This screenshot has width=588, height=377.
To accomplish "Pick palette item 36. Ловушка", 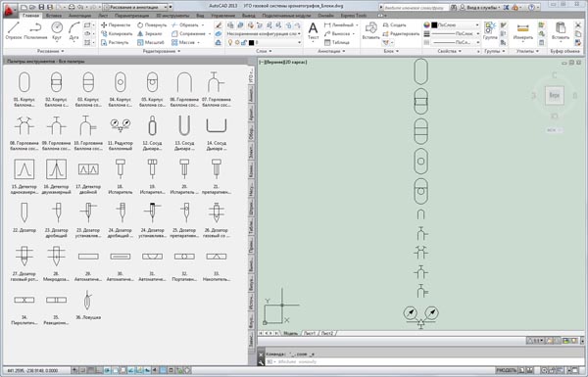I will pyautogui.click(x=88, y=305).
